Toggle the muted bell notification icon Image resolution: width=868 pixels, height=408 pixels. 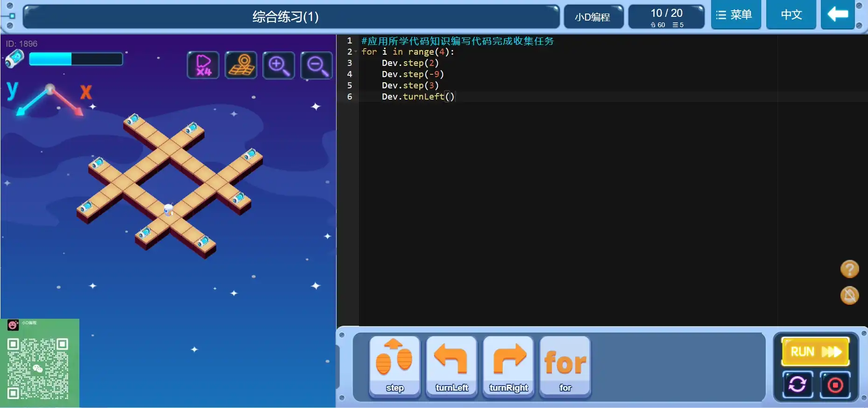tap(849, 295)
